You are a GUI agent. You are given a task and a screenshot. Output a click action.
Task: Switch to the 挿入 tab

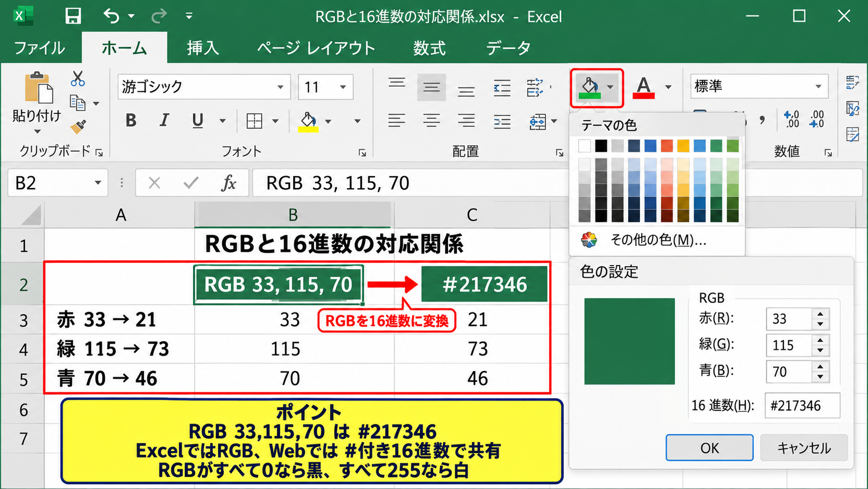click(203, 48)
